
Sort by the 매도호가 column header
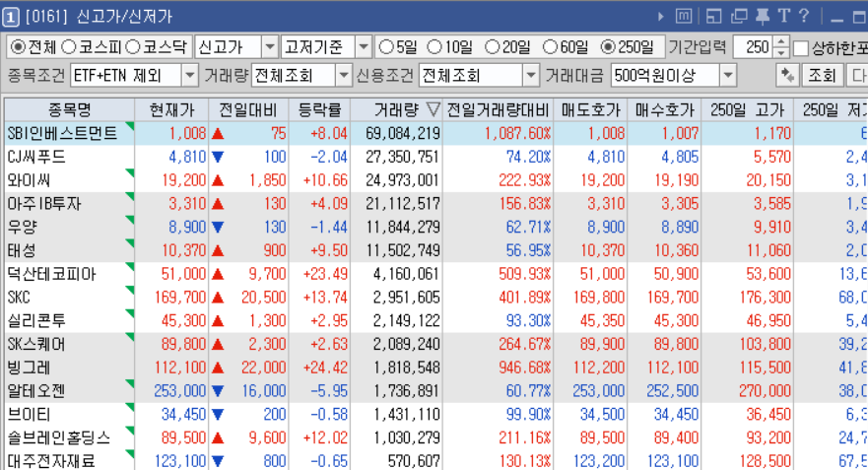click(591, 110)
